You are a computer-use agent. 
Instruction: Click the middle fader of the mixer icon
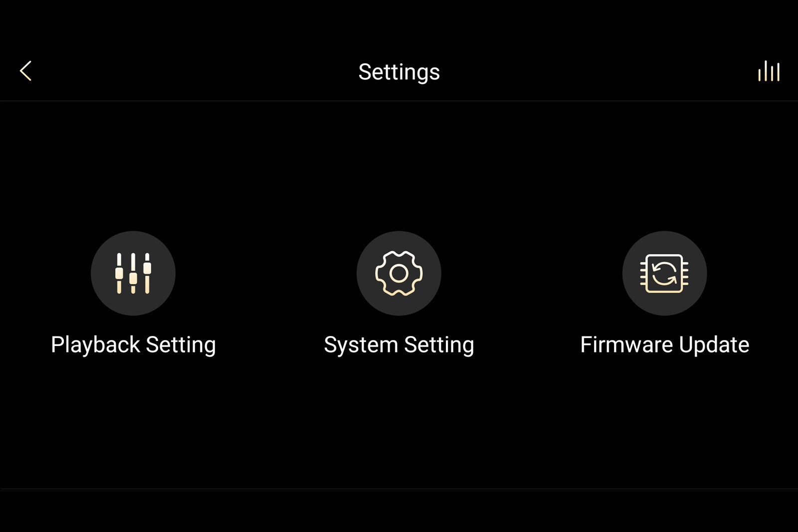[x=133, y=273]
